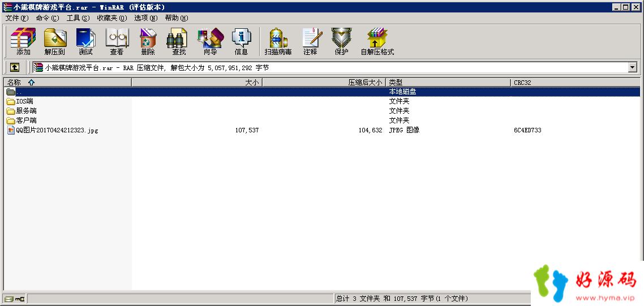This screenshot has height=306, width=644.
Task: Sort by the CRC32 column header
Action: [x=575, y=83]
